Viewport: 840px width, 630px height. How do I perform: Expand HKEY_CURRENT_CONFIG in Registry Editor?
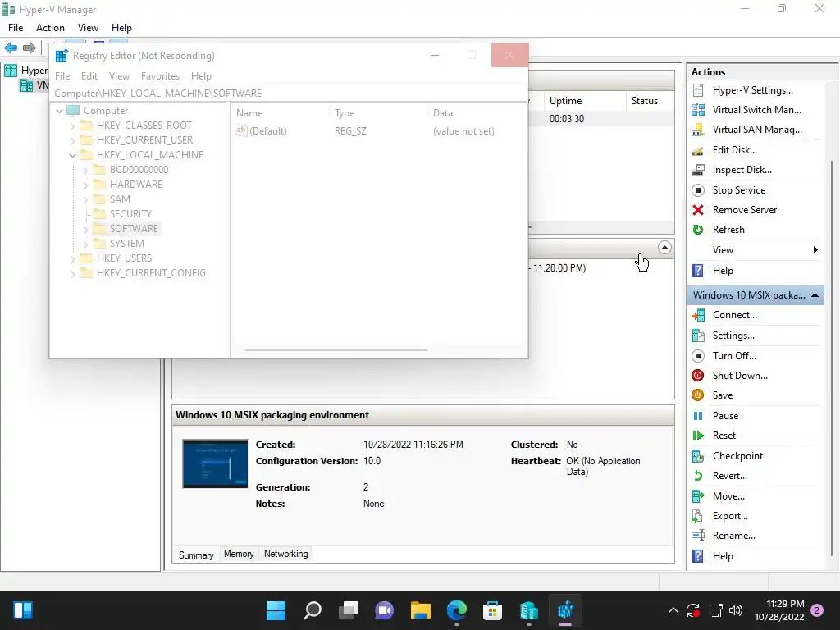coord(73,273)
